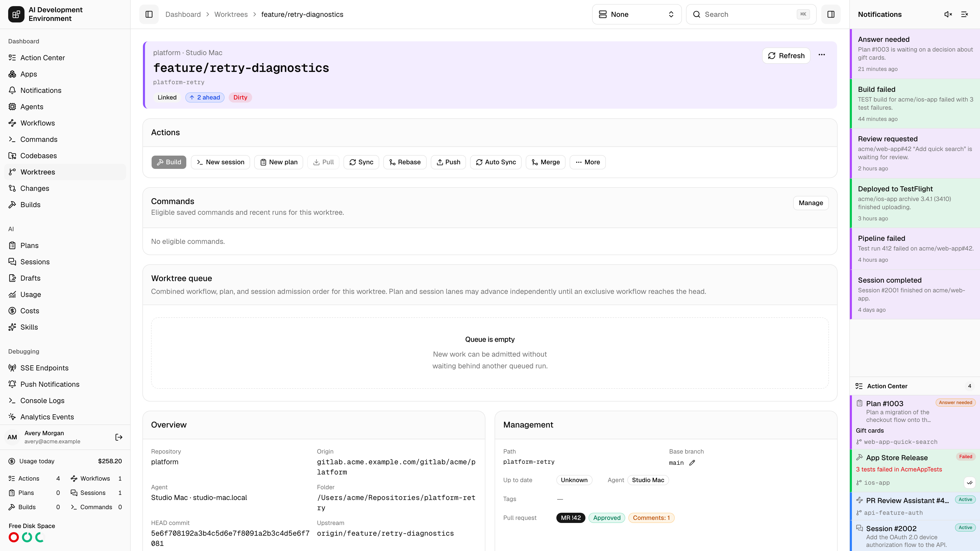Click Worktrees breadcrumb link
The height and width of the screenshot is (551, 980).
coord(231,15)
